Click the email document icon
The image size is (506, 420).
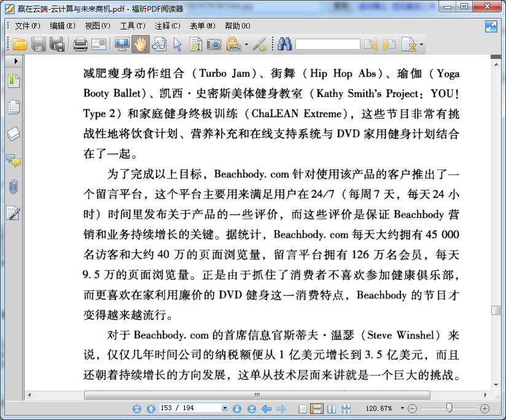point(99,44)
